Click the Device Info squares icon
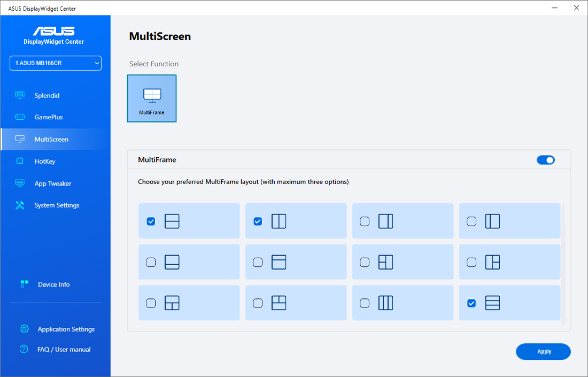Screen dimensions: 588x377 click(25, 284)
